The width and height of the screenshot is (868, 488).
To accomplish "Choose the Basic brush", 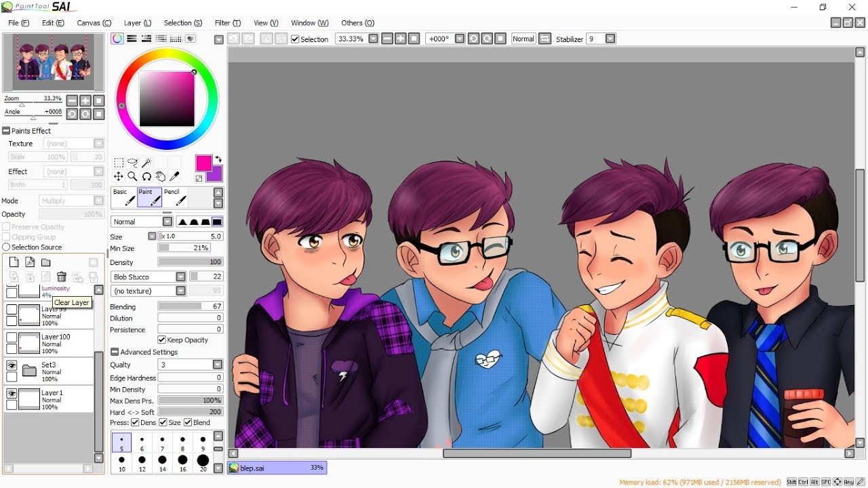I will coord(123,197).
